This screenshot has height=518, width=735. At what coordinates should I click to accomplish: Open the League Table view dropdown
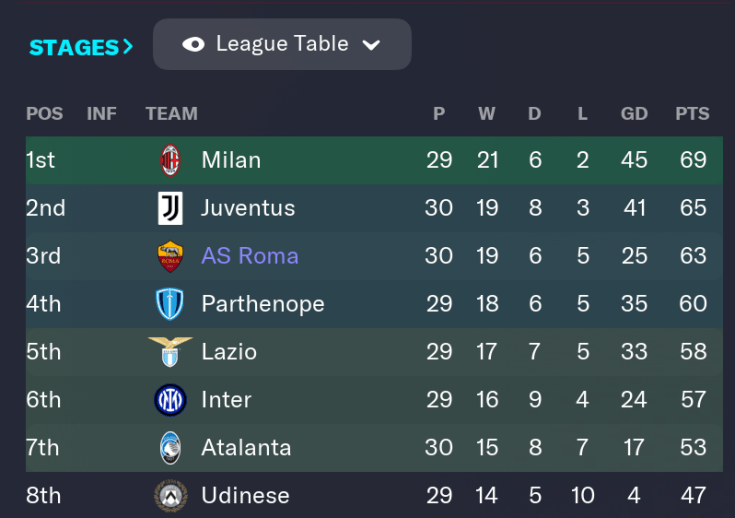282,44
